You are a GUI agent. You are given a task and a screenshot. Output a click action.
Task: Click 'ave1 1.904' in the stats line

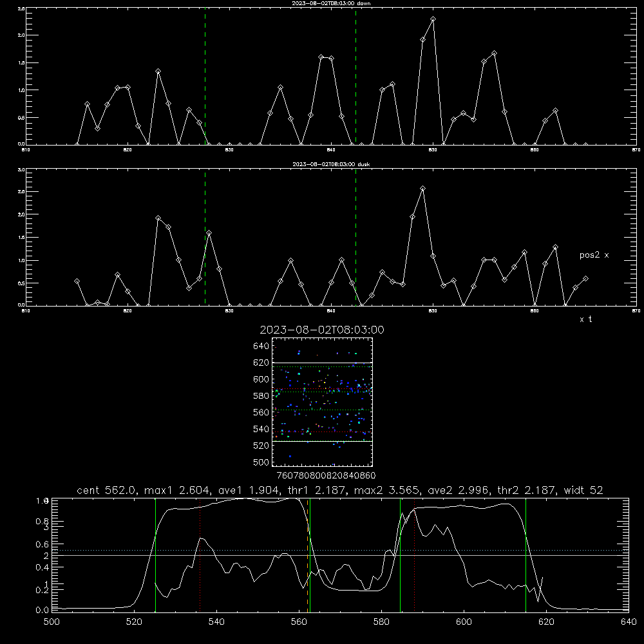tap(250, 490)
